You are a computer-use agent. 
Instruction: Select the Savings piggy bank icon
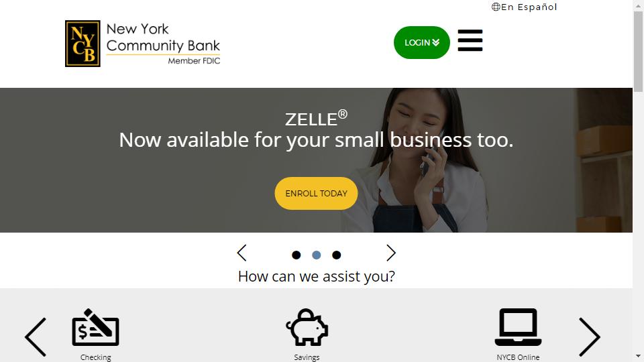[307, 327]
